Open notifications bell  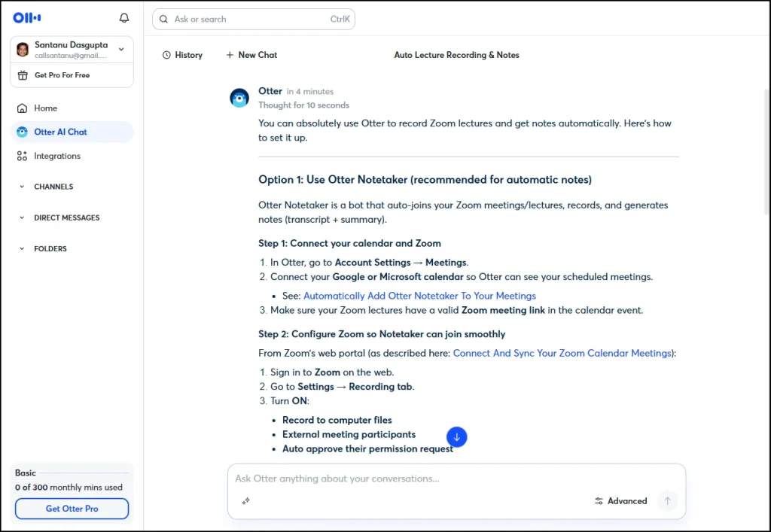click(x=124, y=18)
